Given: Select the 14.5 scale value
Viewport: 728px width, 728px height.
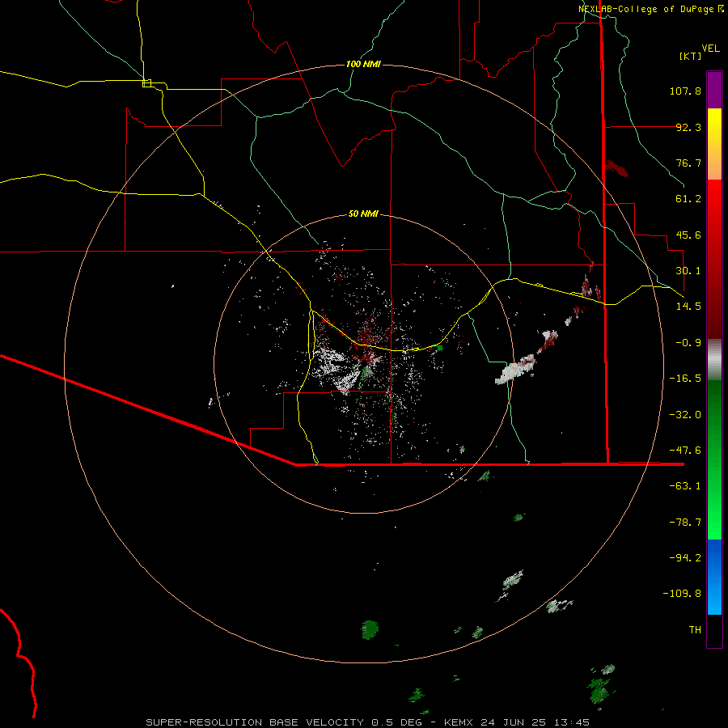Looking at the screenshot, I should coord(688,307).
